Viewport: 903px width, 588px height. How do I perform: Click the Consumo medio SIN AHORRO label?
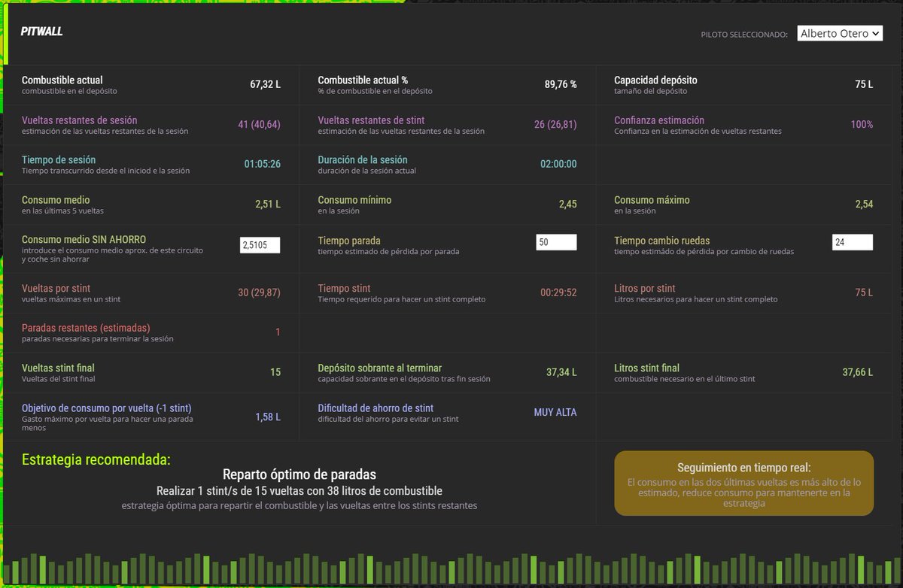pyautogui.click(x=84, y=239)
